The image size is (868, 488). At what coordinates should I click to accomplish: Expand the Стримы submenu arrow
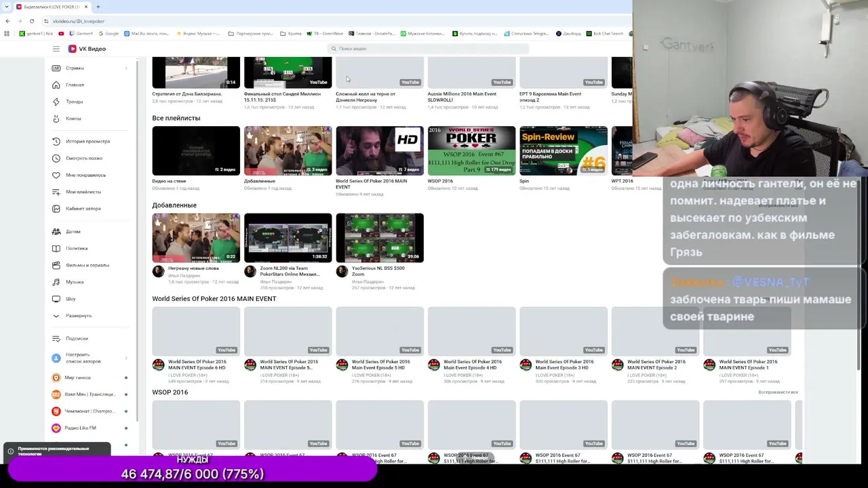(126, 68)
